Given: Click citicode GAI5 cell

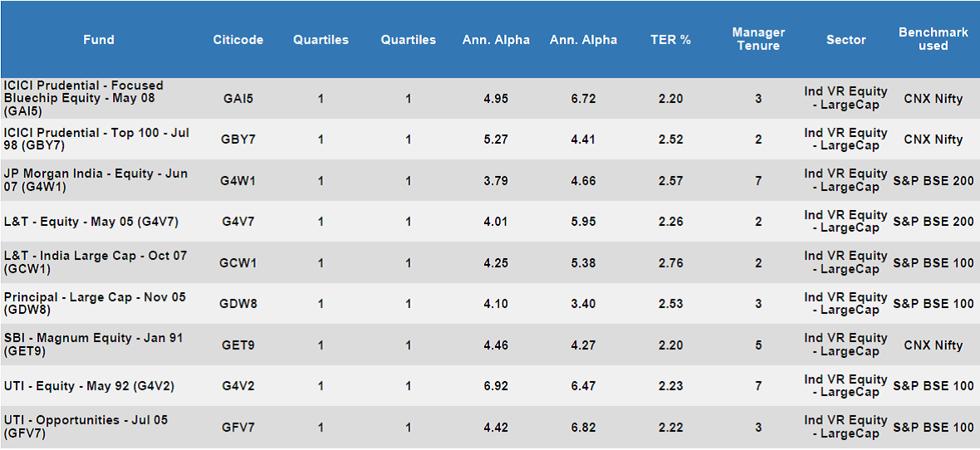Looking at the screenshot, I should (238, 99).
